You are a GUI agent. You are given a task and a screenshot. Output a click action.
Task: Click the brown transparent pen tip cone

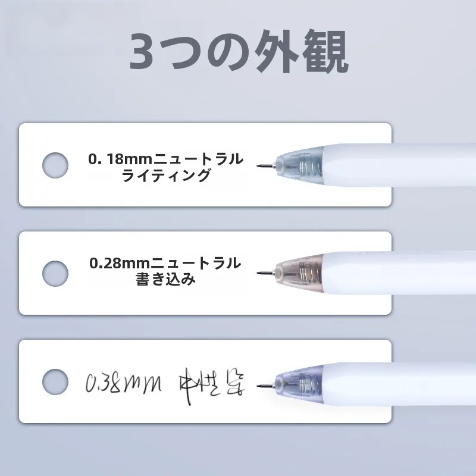point(300,274)
